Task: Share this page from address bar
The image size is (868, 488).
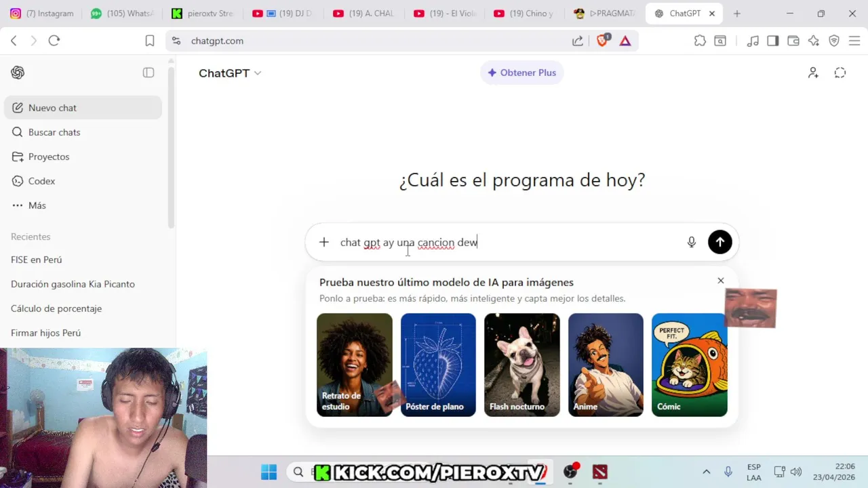Action: coord(578,41)
